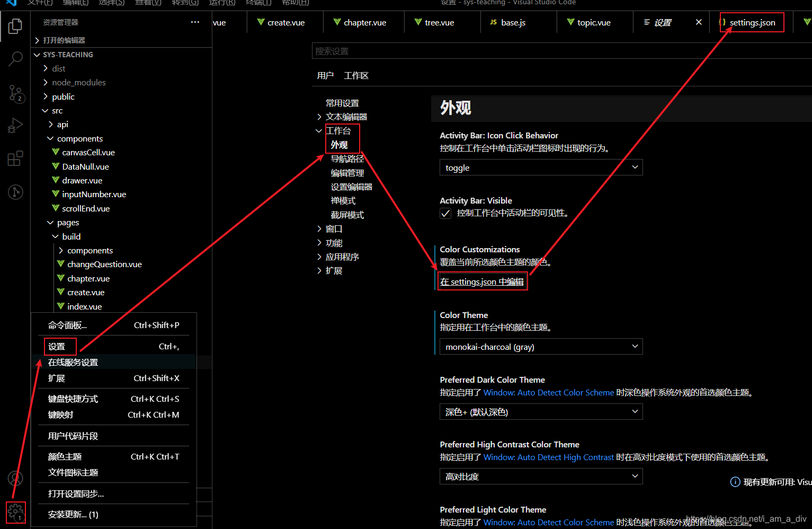This screenshot has height=529, width=812.
Task: Expand the 功能 settings category
Action: tap(319, 243)
